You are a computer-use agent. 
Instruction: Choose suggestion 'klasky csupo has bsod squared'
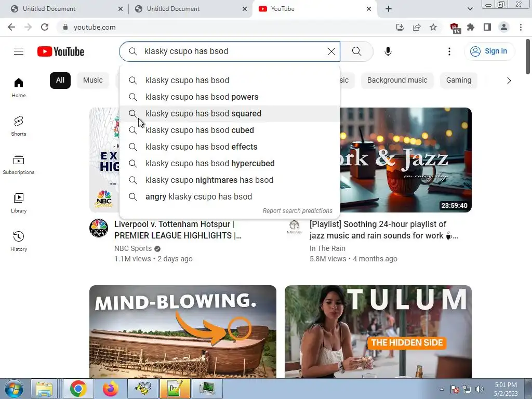tap(230, 114)
